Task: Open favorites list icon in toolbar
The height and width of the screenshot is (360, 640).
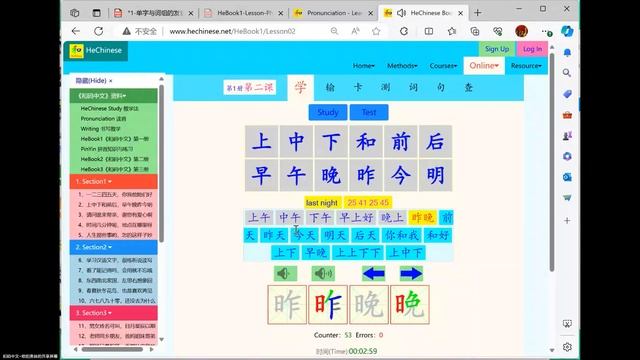Action: coord(451,31)
